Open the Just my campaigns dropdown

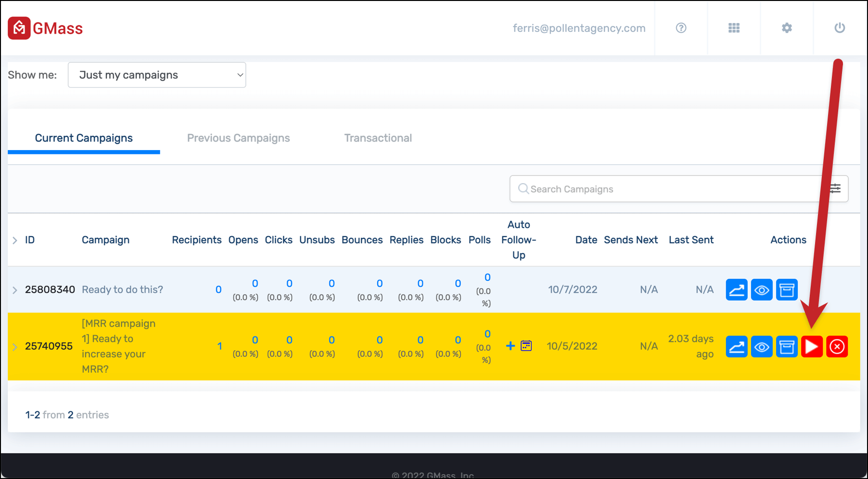click(x=157, y=75)
